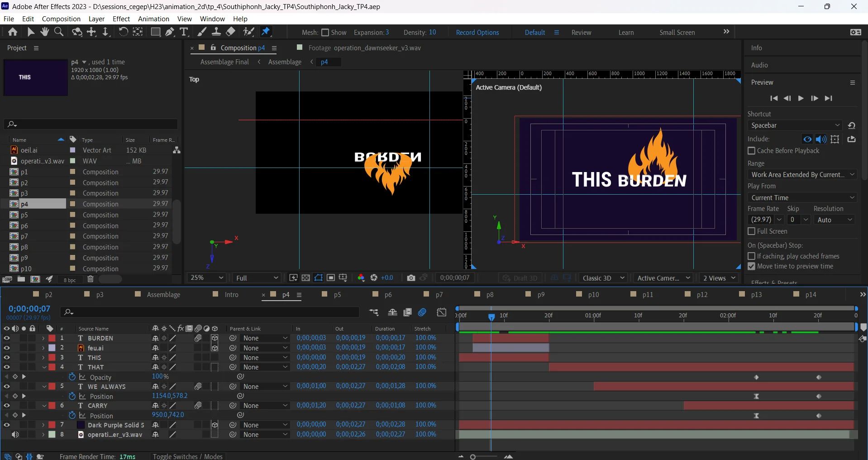Open the magnification 25% dropdown
This screenshot has height=460, width=868.
point(207,278)
